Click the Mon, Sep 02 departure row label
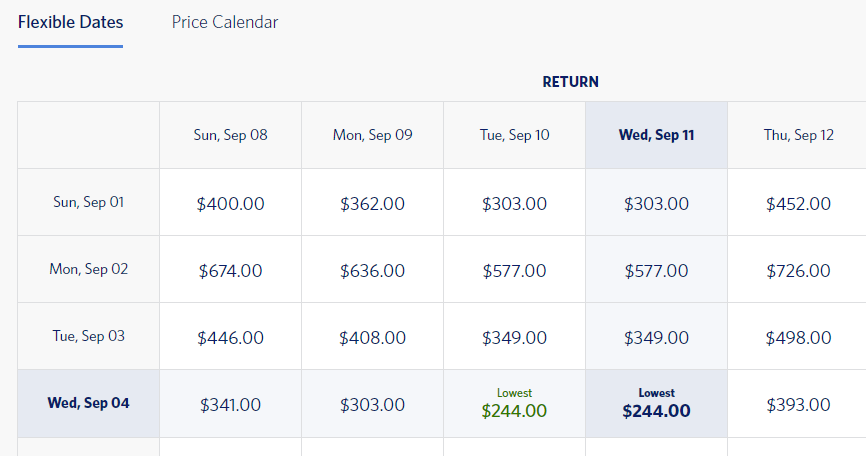866x456 pixels. pos(88,269)
